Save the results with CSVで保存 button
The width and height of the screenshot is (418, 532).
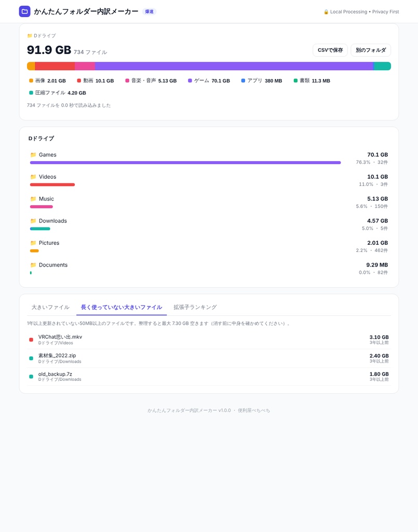330,50
